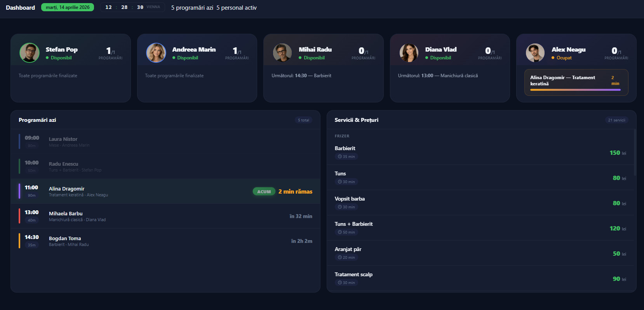Click Diana Vlad's 0/1 programări counter
Screen dimensions: 644x310
click(x=490, y=53)
